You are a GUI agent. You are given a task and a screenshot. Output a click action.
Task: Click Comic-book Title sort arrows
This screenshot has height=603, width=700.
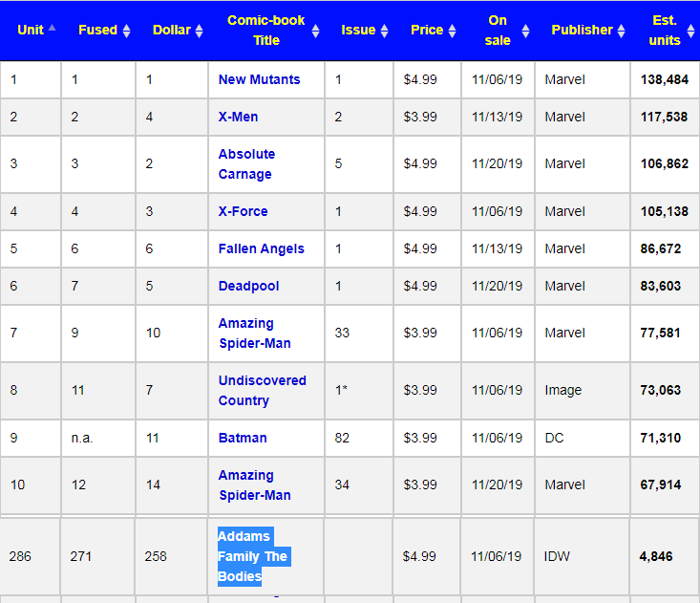[316, 31]
